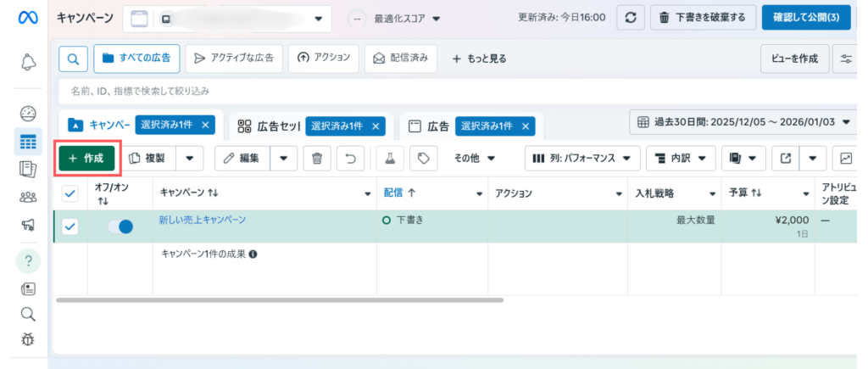The width and height of the screenshot is (868, 369).
Task: Clear 広告セット tab selection with X
Action: tap(375, 126)
